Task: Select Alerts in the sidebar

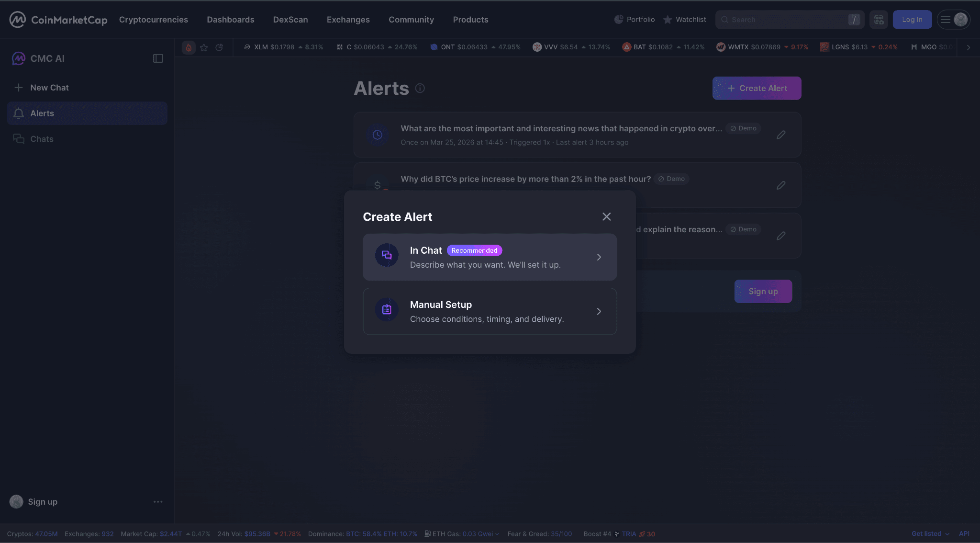Action: coord(87,113)
